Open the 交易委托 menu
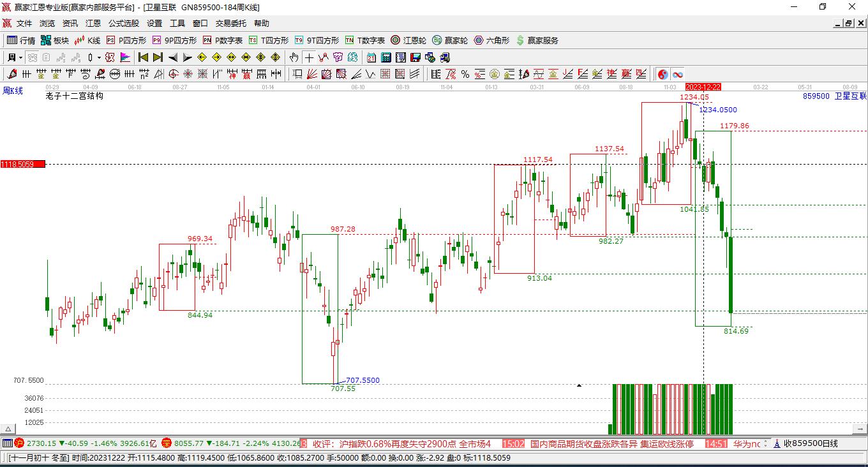 click(x=231, y=24)
